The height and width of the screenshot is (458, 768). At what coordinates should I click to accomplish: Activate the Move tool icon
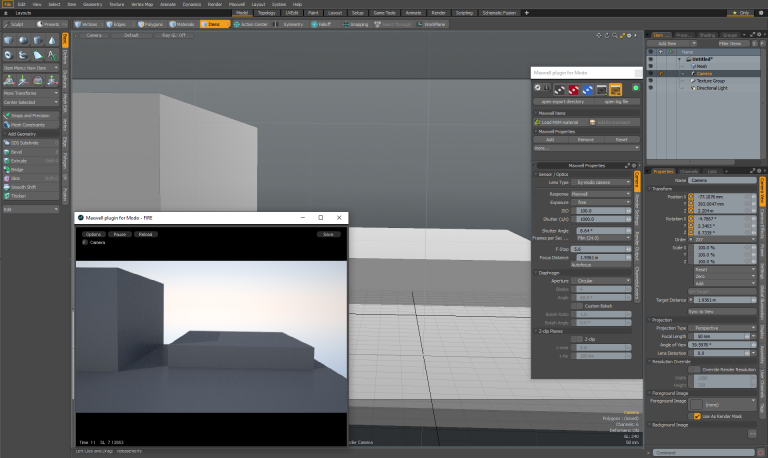(x=23, y=80)
